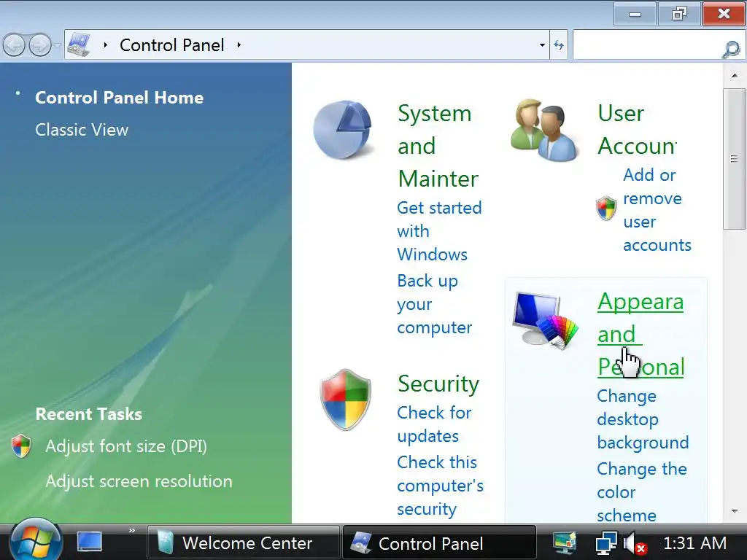Click the muted volume speaker tray icon
The width and height of the screenshot is (747, 560).
[x=635, y=542]
